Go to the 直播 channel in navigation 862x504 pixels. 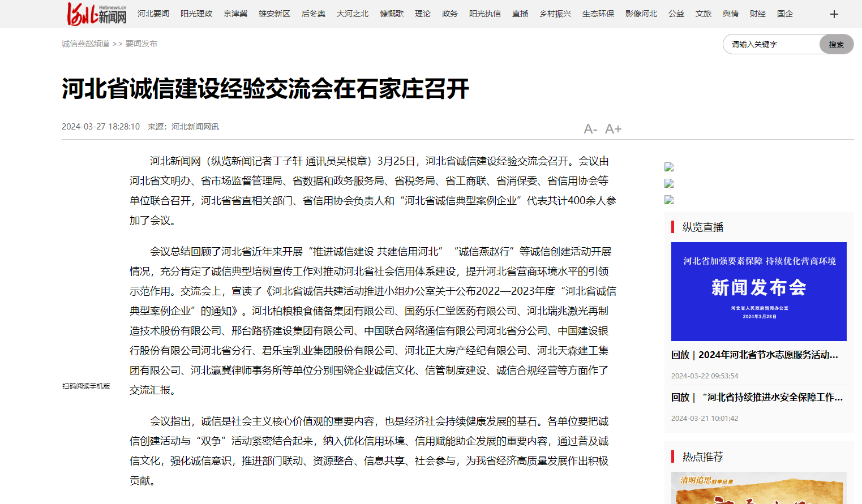point(520,14)
